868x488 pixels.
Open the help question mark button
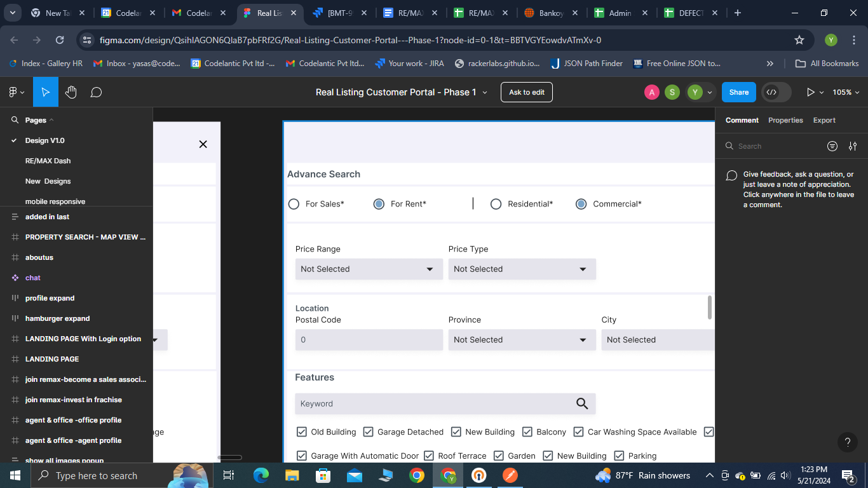[847, 442]
